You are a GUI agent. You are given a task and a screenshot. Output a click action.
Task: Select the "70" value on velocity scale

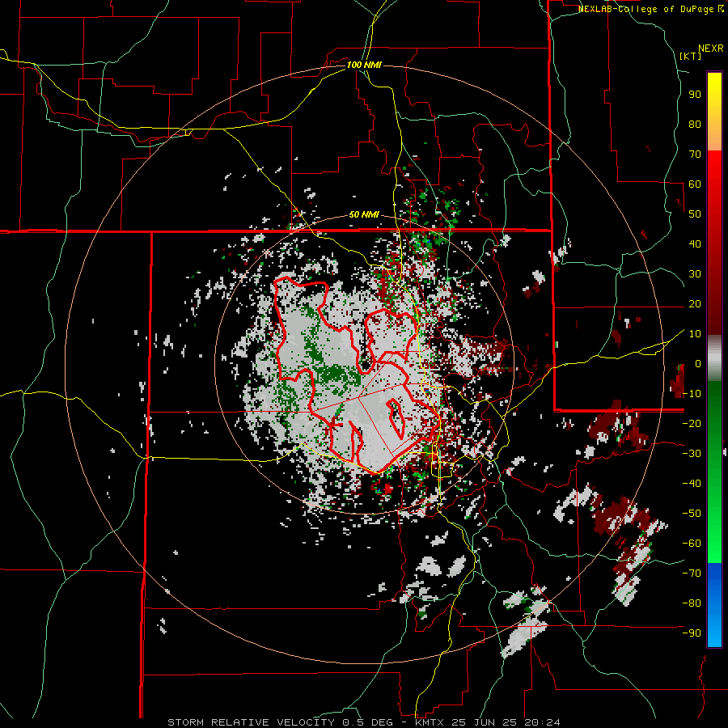(x=695, y=154)
